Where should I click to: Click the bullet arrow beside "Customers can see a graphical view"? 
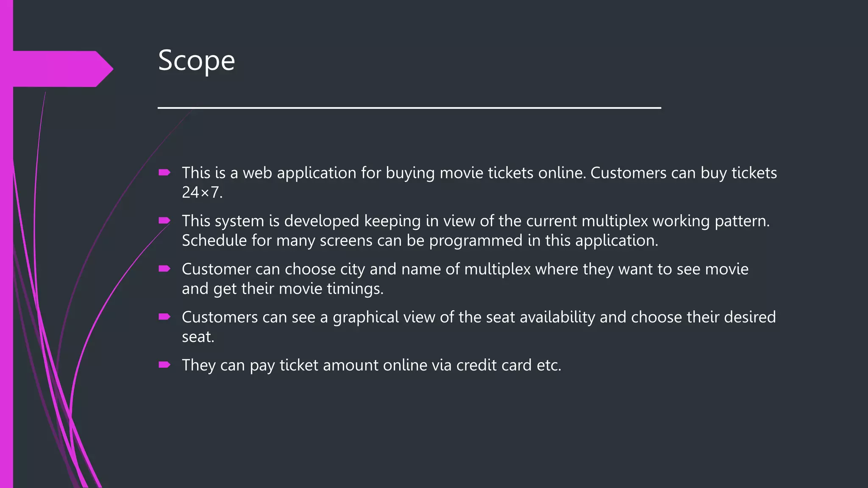click(x=164, y=316)
